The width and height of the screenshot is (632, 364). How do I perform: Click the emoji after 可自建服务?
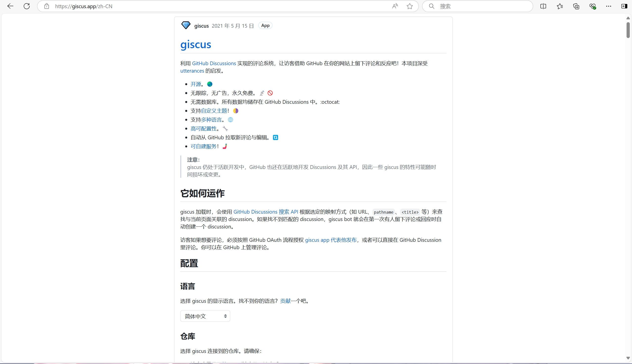point(225,146)
